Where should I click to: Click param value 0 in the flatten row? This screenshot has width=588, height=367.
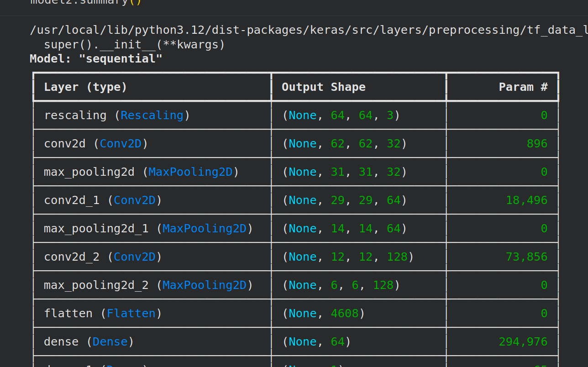click(544, 314)
